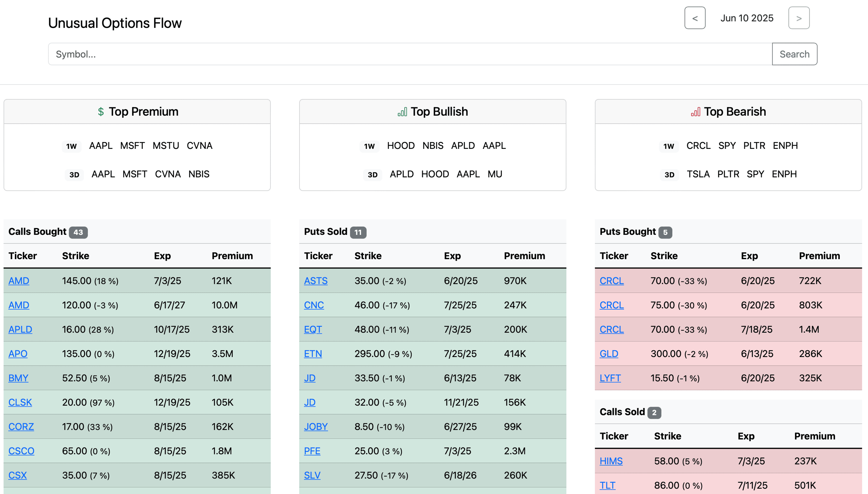The width and height of the screenshot is (868, 494).
Task: Click the Exp header in Puts Bought
Action: [x=749, y=256]
